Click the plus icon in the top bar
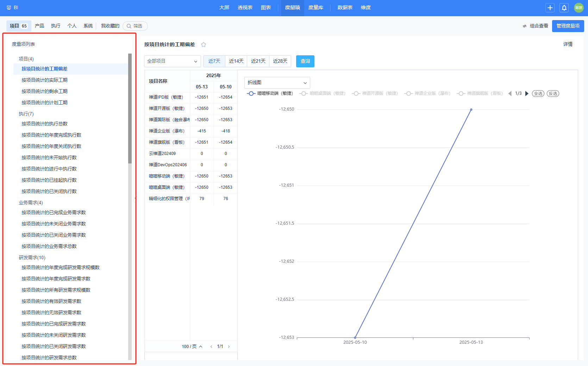The image size is (588, 366). [550, 8]
